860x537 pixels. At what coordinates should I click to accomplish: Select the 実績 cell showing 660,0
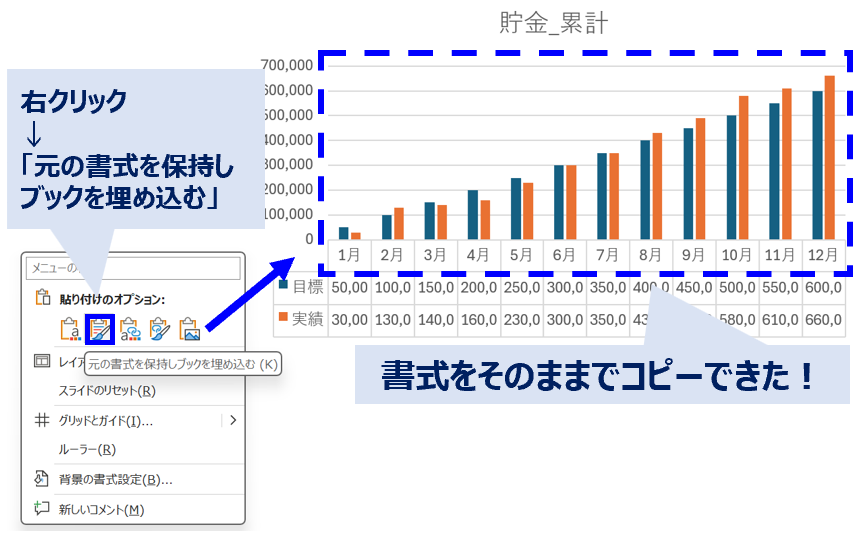(x=823, y=319)
